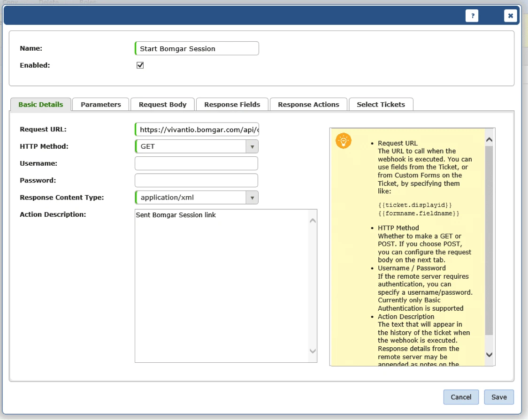Switch to the Parameters tab
528x420 pixels.
(x=101, y=104)
